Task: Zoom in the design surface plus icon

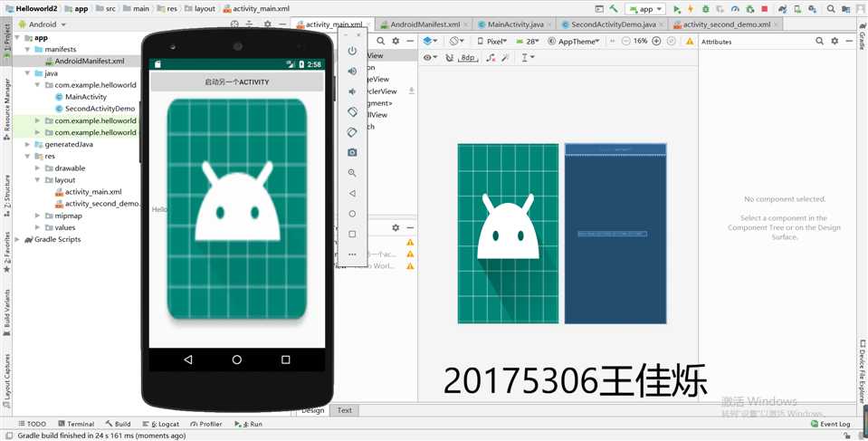Action: click(x=656, y=41)
